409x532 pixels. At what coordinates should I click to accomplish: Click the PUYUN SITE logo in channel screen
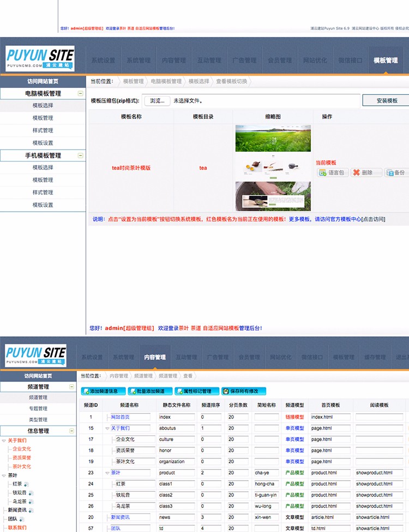(x=35, y=355)
